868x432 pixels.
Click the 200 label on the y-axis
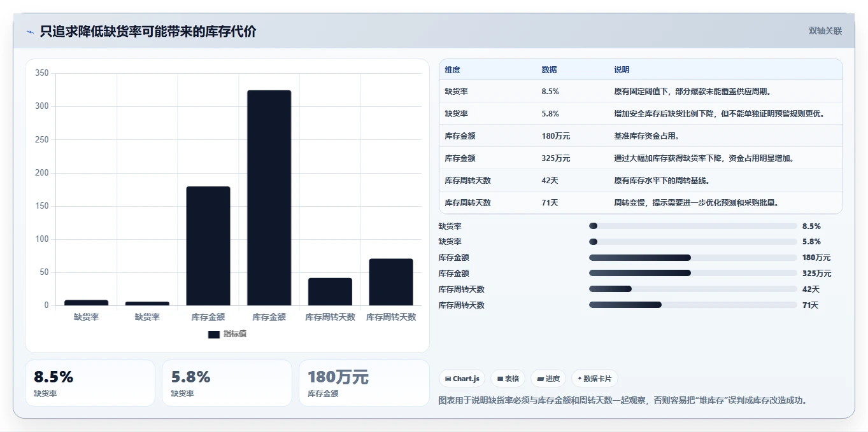click(x=42, y=173)
